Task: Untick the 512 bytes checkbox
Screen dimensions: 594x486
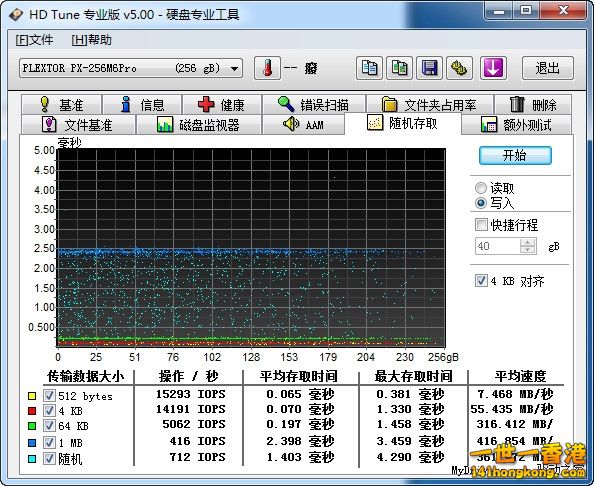Action: (x=49, y=396)
